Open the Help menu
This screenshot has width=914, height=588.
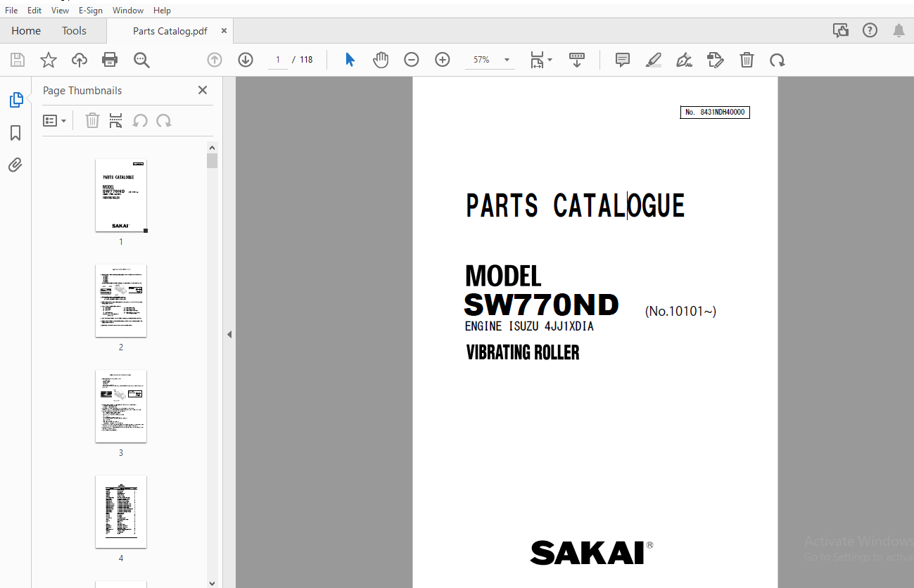[x=162, y=11]
